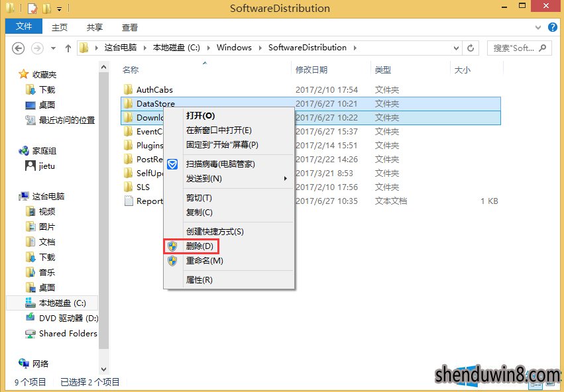
Task: Click the New Folder quick access icon
Action: (46, 8)
